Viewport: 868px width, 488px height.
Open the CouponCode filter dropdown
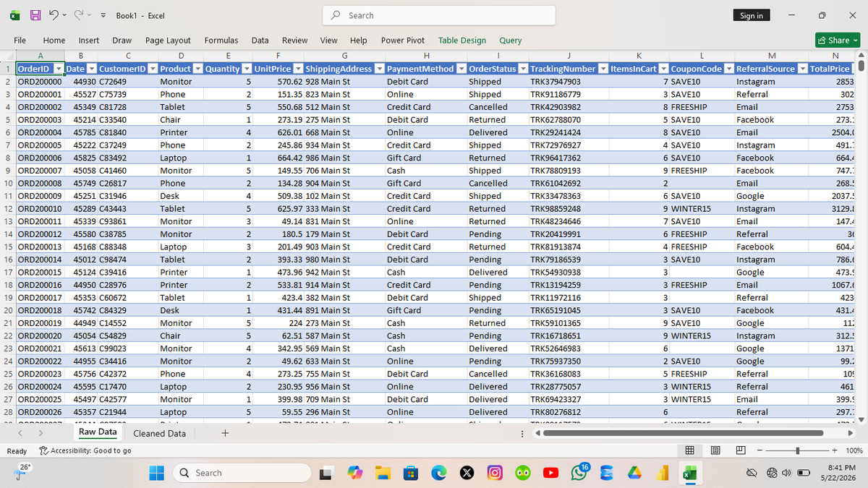pos(728,69)
